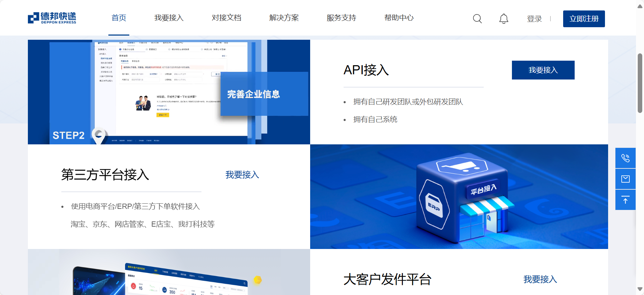Click the 大客户发件平台 heading

point(388,279)
